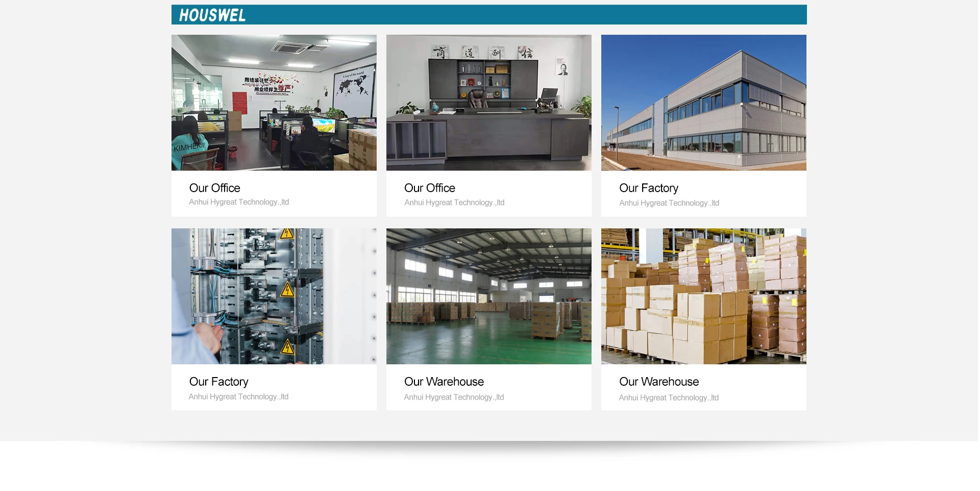Click 'Anhui Hygreat Technology.,ltd' beneath cubicle office card
Image resolution: width=980 pixels, height=491 pixels.
(239, 202)
